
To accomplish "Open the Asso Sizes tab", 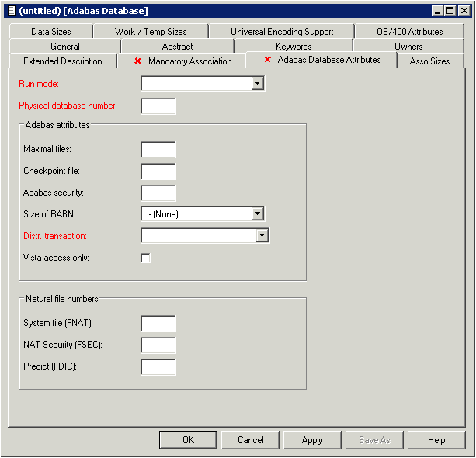I will 429,61.
